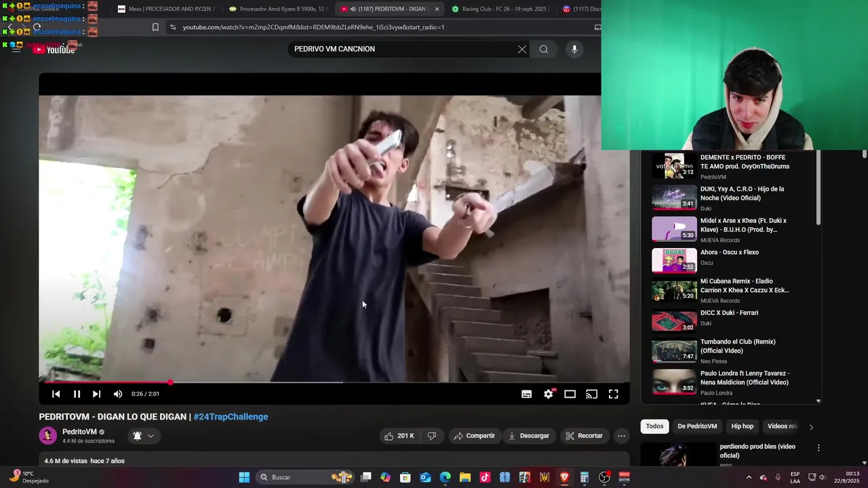Expand playlist panel using bottom down arrow
The image size is (868, 488).
(x=818, y=401)
